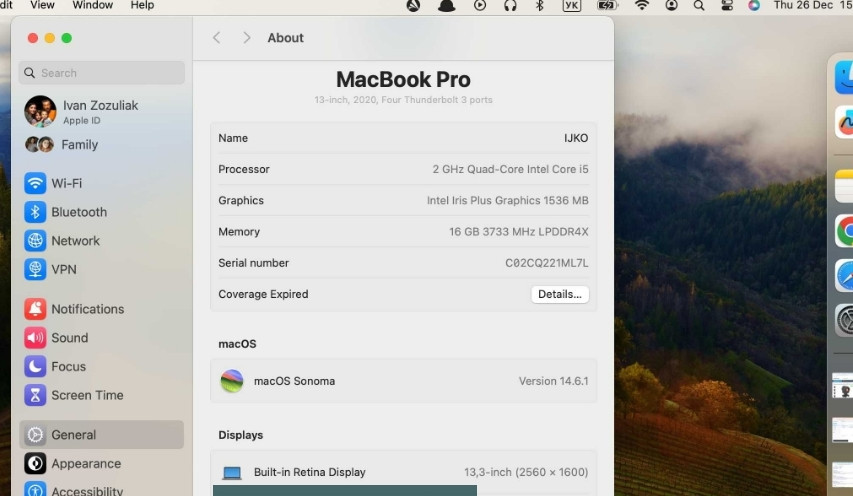Click the battery status icon
Viewport: 853px width, 496px height.
click(x=607, y=5)
